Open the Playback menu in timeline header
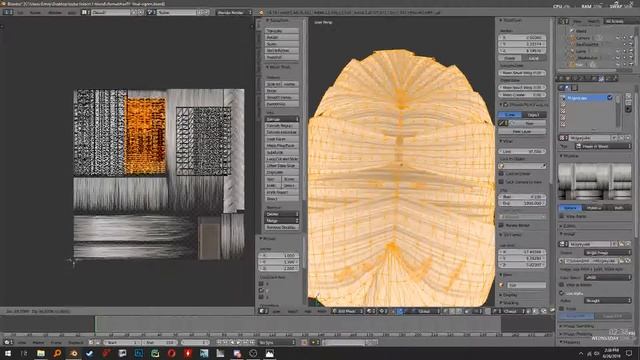Image resolution: width=640 pixels, height=360 pixels. (76, 342)
